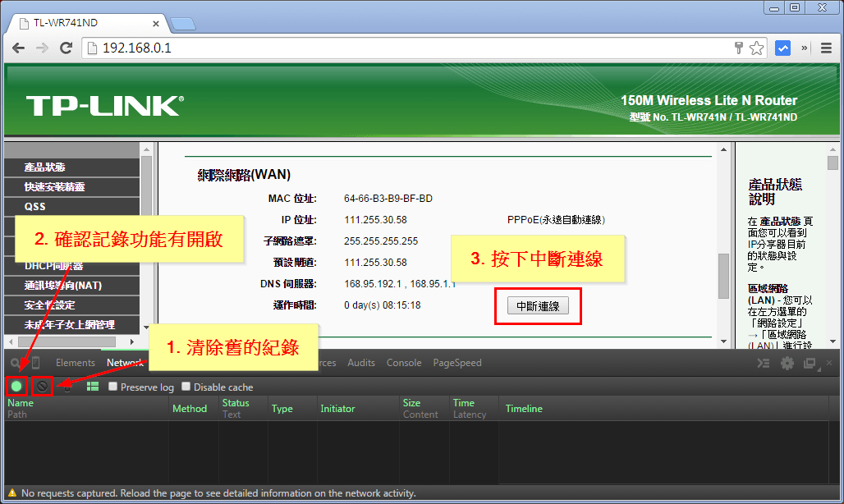Enable the Preserve log checkbox

(x=112, y=386)
